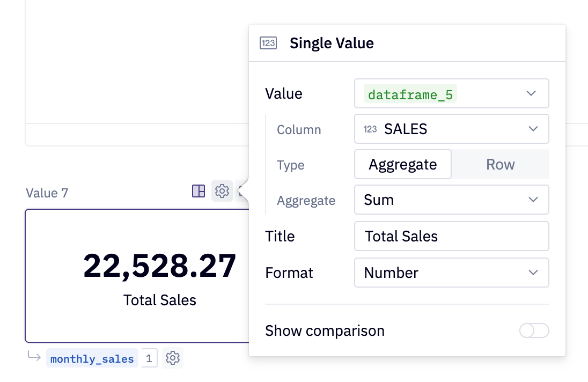The height and width of the screenshot is (382, 588).
Task: Click the gear icon next to Value 7
Action: pyautogui.click(x=222, y=191)
